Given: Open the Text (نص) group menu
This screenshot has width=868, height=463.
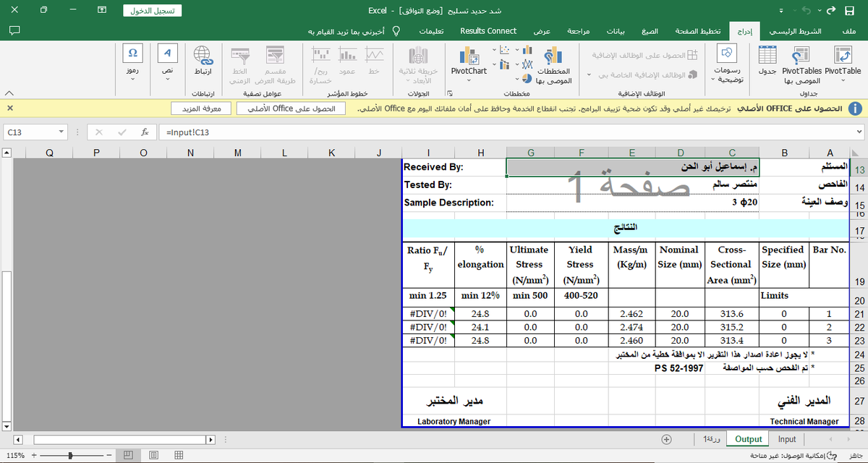Looking at the screenshot, I should (x=167, y=64).
